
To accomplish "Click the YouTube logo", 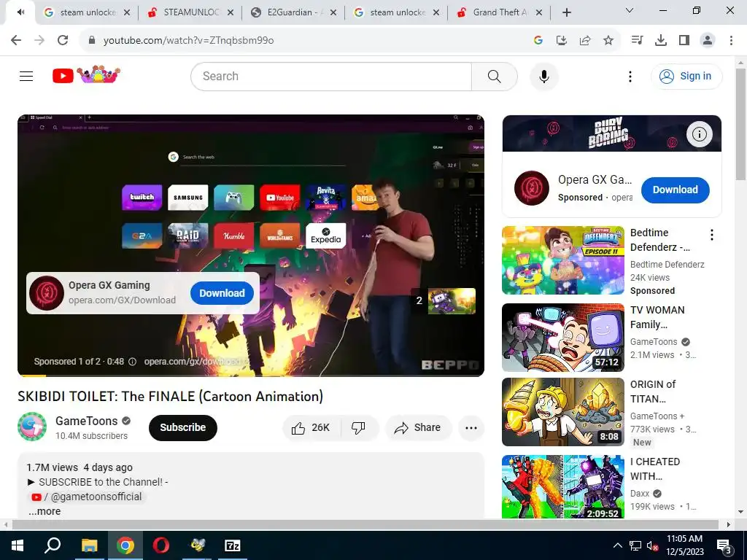I will tap(86, 75).
